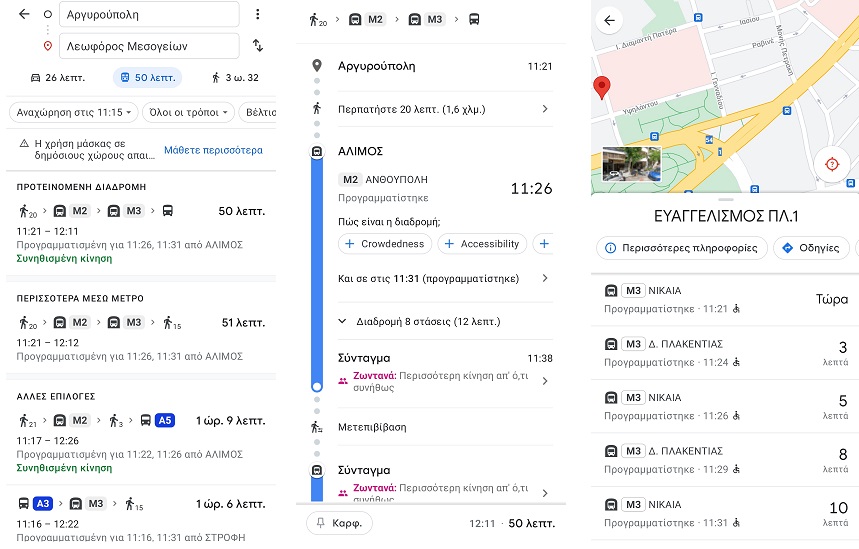Screen dimensions: 859x549
Task: Pin the trip with the Καρφ. button
Action: 339,523
